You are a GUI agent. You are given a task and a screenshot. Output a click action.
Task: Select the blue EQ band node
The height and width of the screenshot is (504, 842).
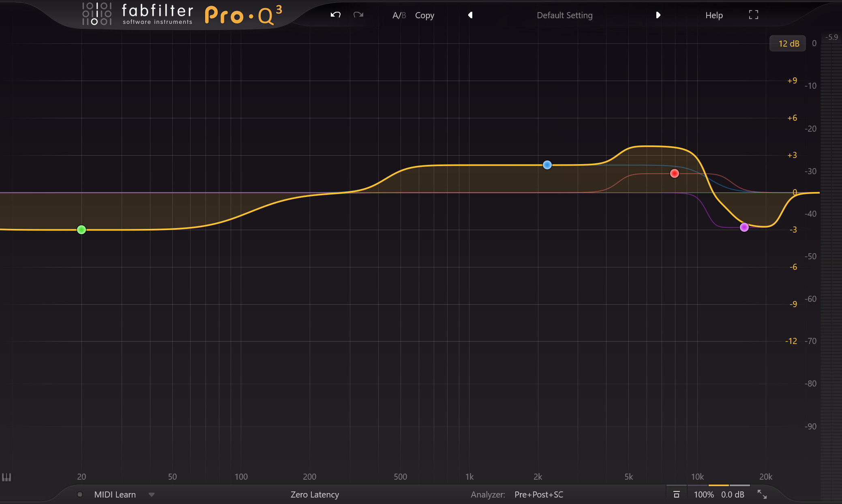pyautogui.click(x=547, y=165)
